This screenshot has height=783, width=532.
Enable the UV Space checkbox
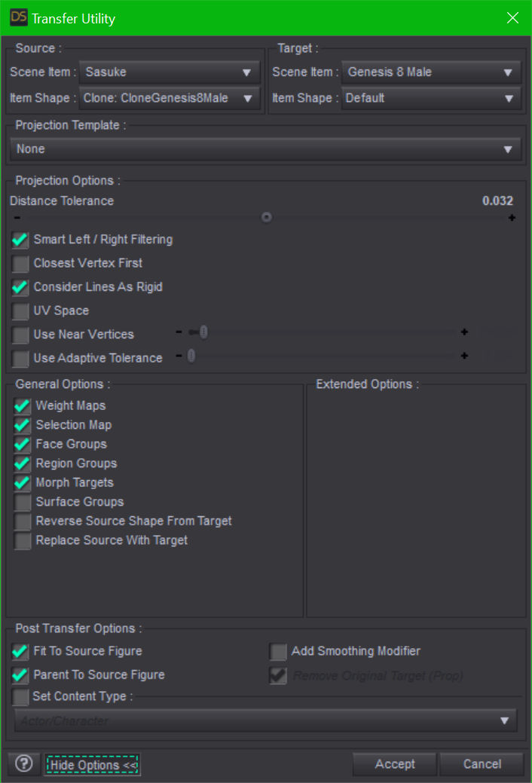[20, 311]
